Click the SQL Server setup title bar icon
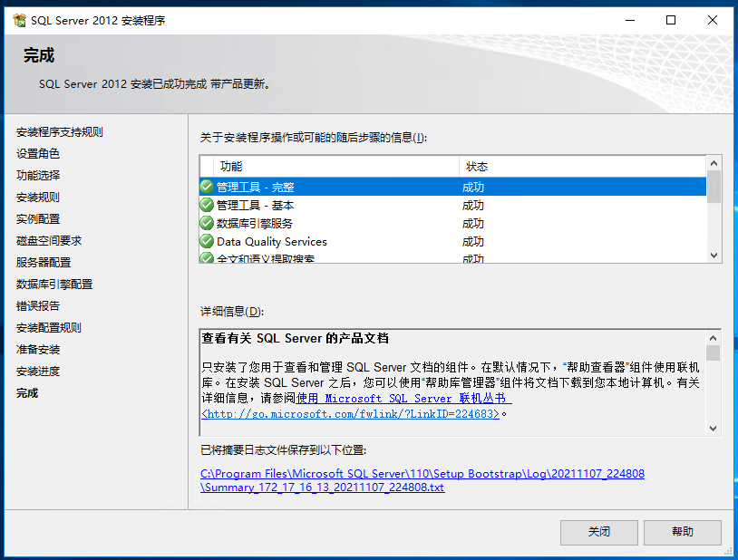Screen dimensions: 738x560 (x=19, y=20)
